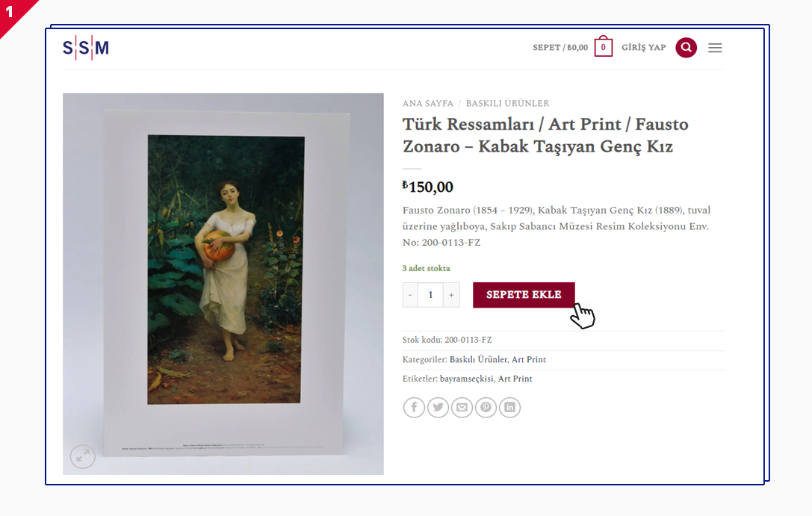The width and height of the screenshot is (812, 516).
Task: Share product on LinkedIn
Action: click(509, 407)
